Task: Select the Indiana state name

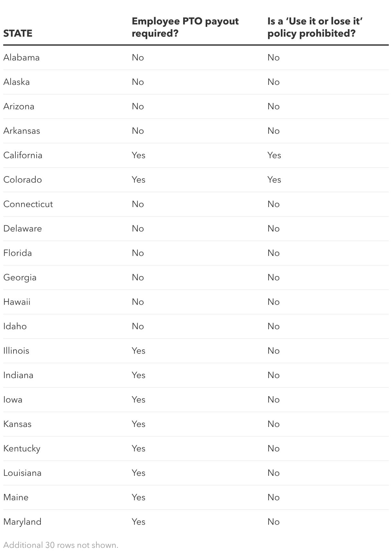Action: click(18, 375)
